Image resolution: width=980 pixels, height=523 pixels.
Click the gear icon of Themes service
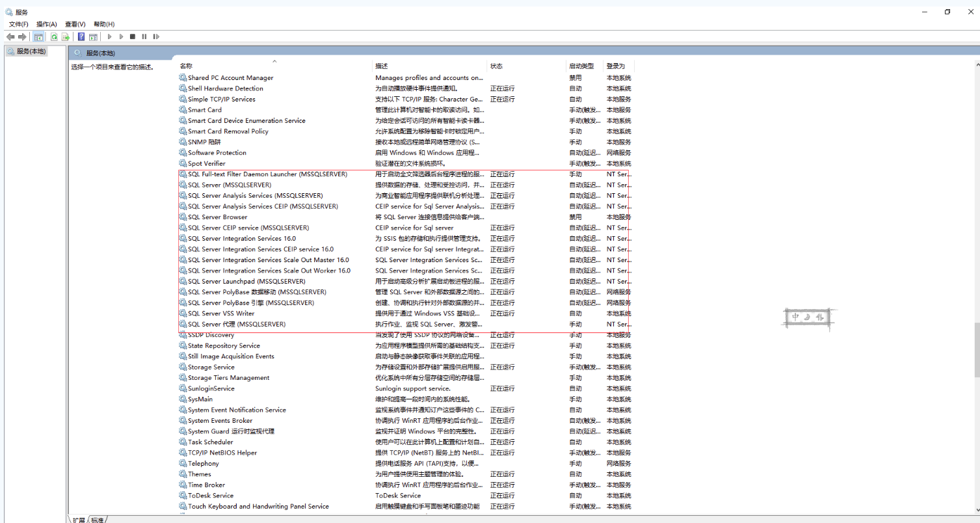[183, 474]
